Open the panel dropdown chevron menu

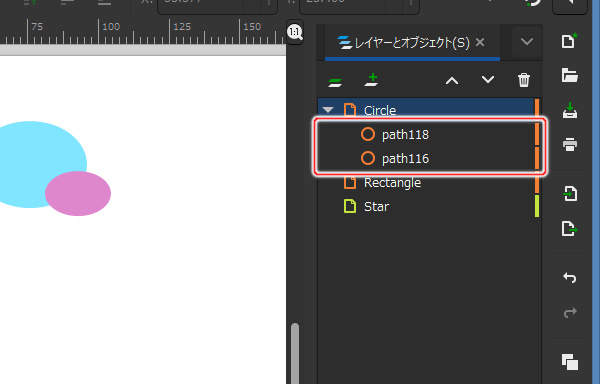click(x=527, y=41)
